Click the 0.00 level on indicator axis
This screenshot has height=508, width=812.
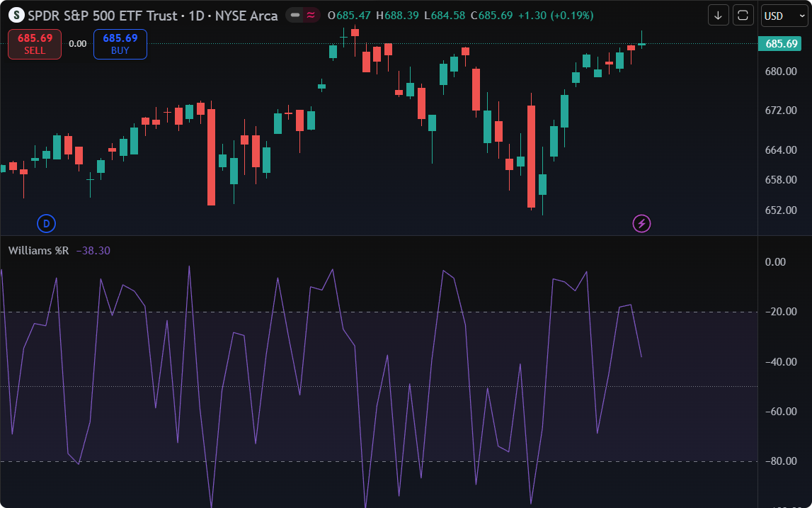(x=775, y=262)
